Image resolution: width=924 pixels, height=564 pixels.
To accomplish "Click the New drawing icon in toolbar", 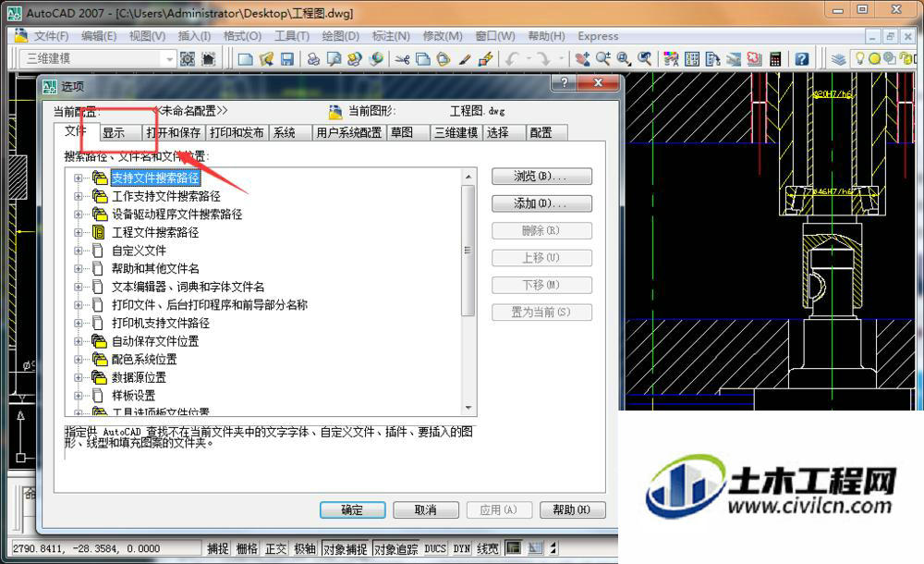I will pos(245,58).
